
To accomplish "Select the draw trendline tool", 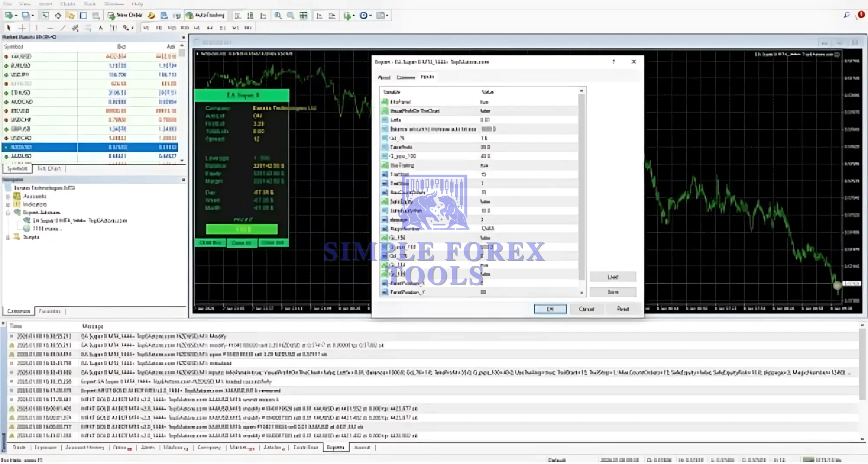I will point(62,28).
